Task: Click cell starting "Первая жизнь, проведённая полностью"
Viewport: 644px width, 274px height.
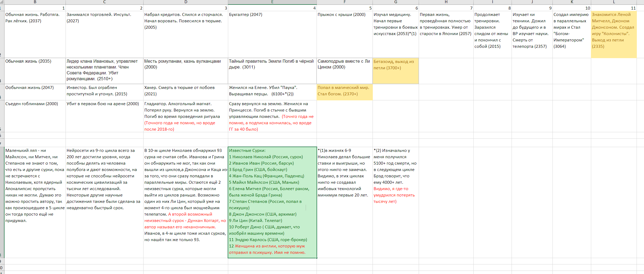Action: pos(446,35)
